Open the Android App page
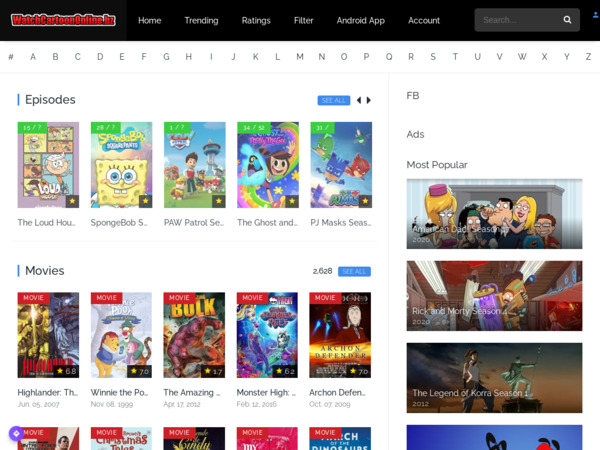Image resolution: width=600 pixels, height=450 pixels. coord(360,20)
